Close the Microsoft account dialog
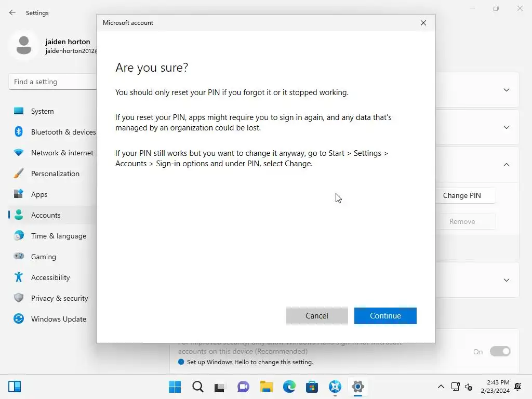 [x=423, y=23]
